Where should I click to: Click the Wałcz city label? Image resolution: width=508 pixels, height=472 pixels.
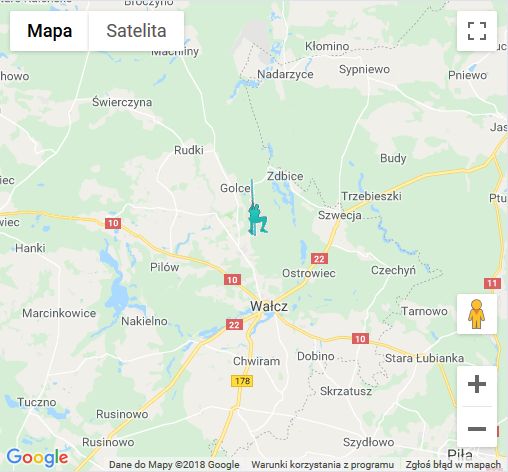coord(269,306)
